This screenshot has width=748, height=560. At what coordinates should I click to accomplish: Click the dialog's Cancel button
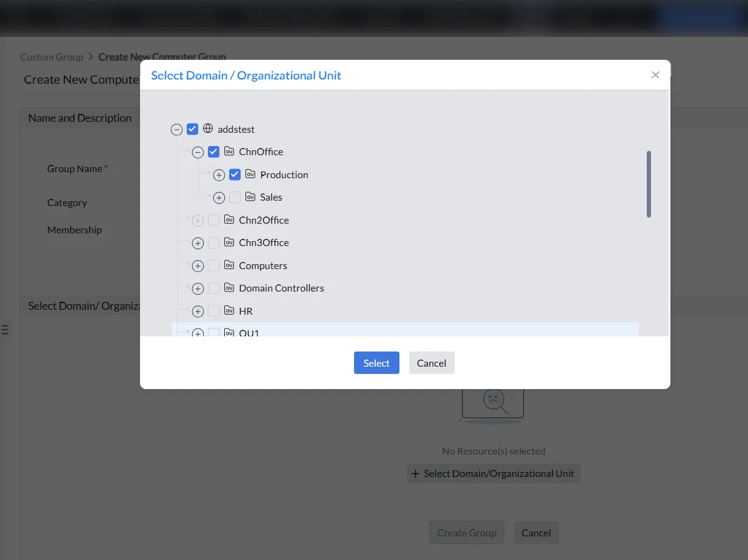click(432, 362)
